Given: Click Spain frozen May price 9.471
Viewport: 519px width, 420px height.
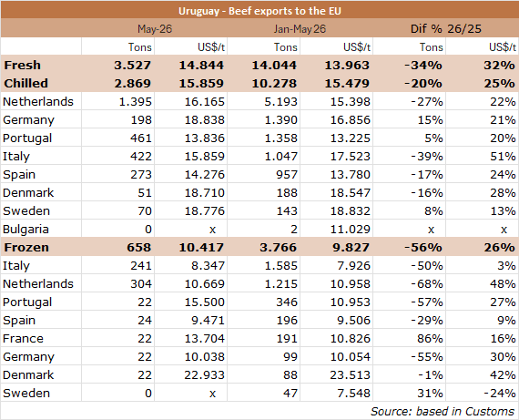Looking at the screenshot, I should pyautogui.click(x=208, y=320).
